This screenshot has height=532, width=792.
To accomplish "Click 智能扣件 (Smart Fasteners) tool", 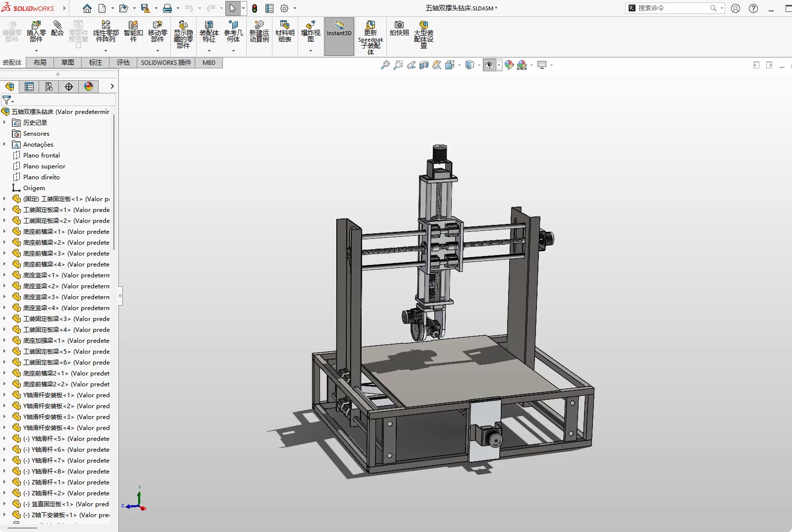I will [x=133, y=32].
